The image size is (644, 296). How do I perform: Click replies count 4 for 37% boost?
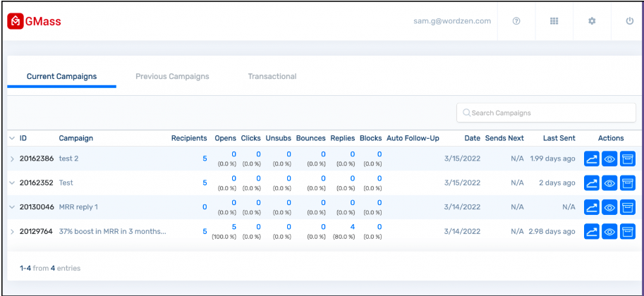point(353,227)
